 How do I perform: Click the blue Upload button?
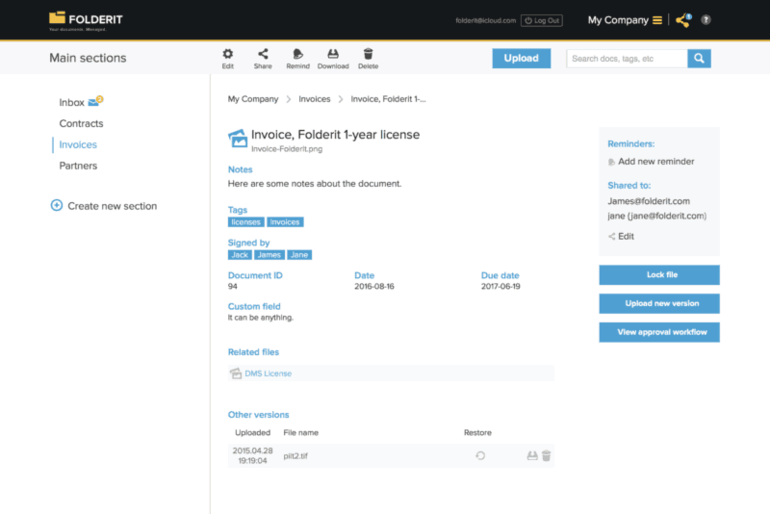[521, 58]
